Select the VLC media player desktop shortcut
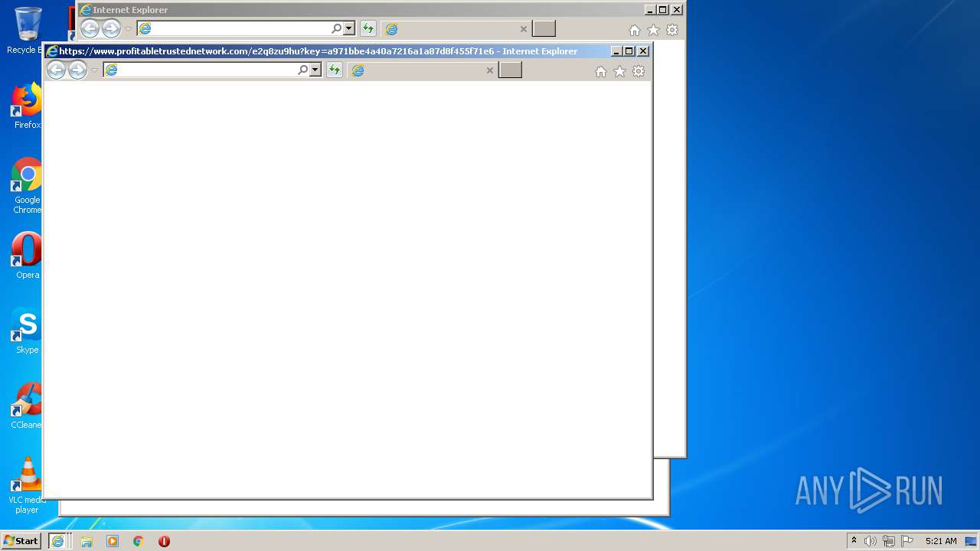The height and width of the screenshot is (551, 980). click(27, 485)
